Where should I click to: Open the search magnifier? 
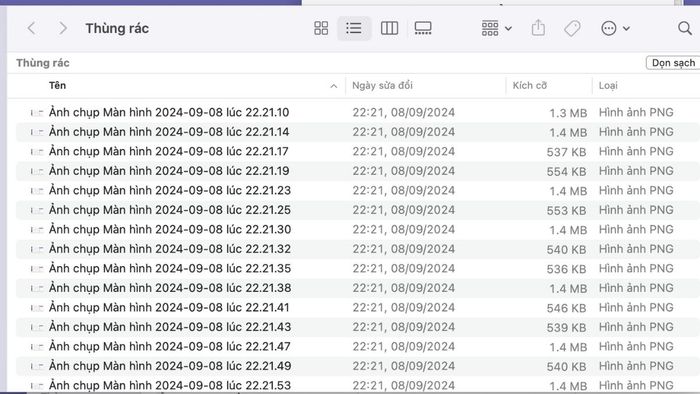click(684, 29)
